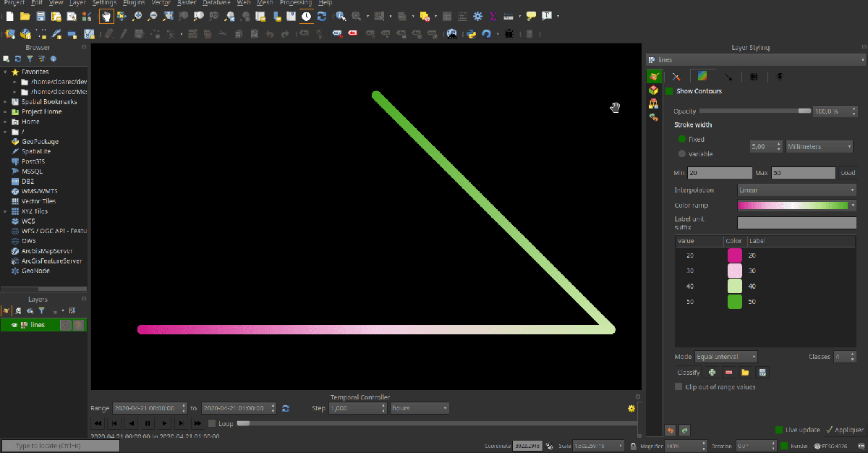
Task: Open temporal controller settings gear
Action: pos(631,408)
